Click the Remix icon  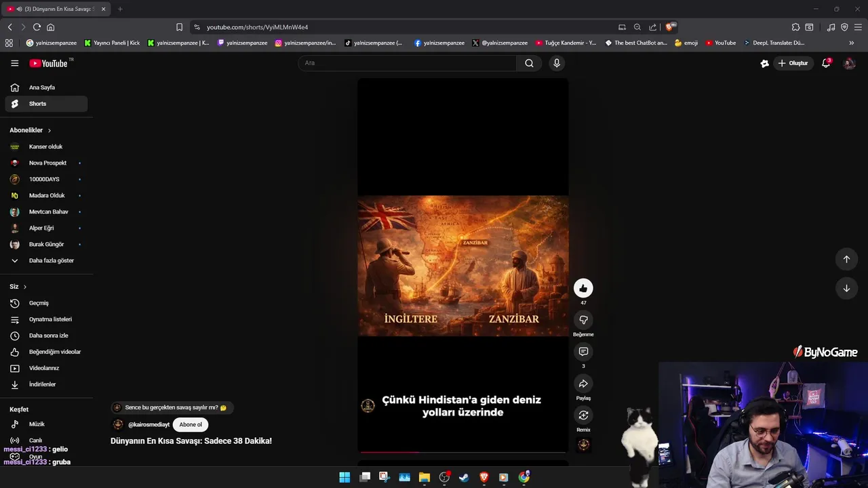click(x=583, y=415)
